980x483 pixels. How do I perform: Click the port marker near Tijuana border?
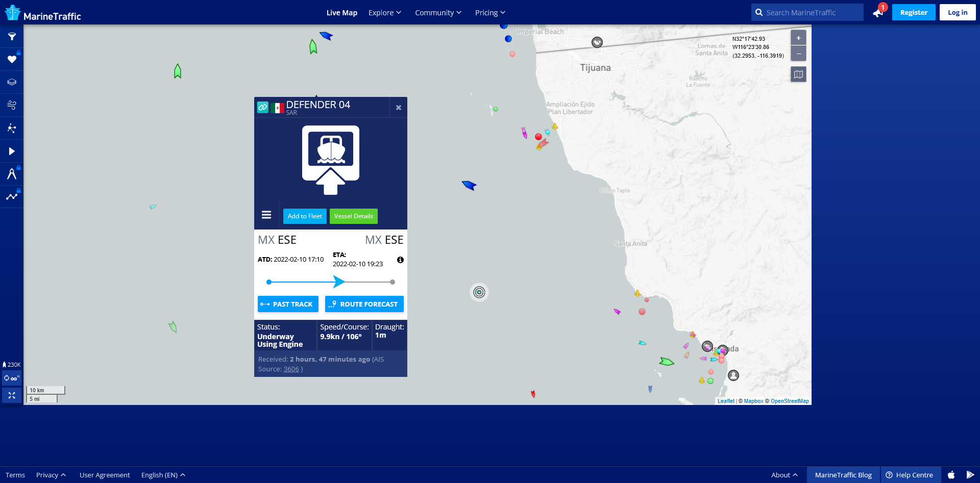click(x=597, y=42)
